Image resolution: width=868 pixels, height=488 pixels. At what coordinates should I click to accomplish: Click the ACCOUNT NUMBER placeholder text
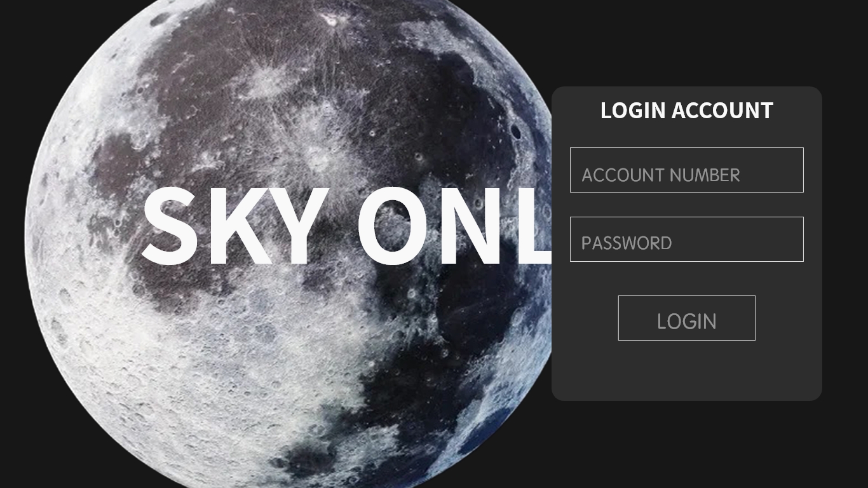click(661, 175)
